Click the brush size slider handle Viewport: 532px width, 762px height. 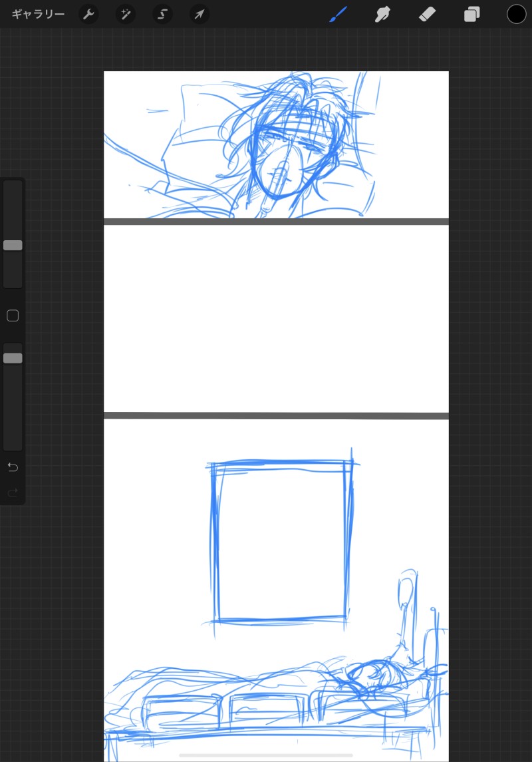tap(13, 246)
